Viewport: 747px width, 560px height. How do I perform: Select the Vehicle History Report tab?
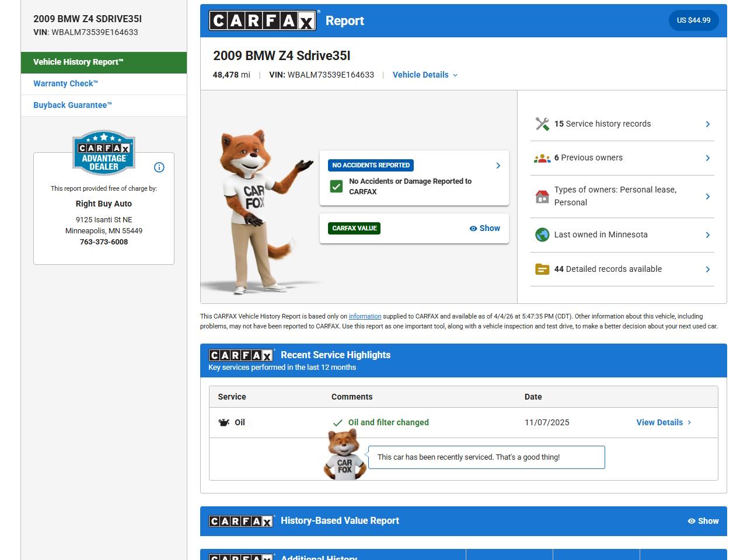click(x=104, y=62)
